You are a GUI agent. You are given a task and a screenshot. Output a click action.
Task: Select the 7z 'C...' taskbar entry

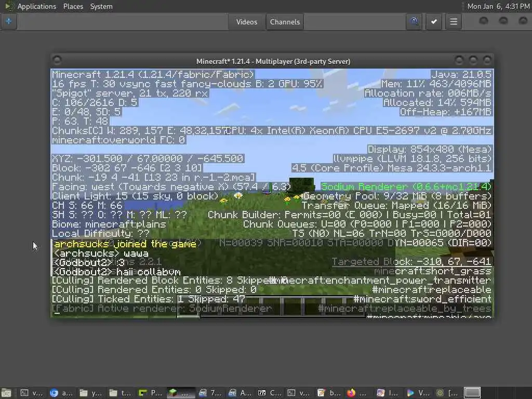pyautogui.click(x=270, y=393)
